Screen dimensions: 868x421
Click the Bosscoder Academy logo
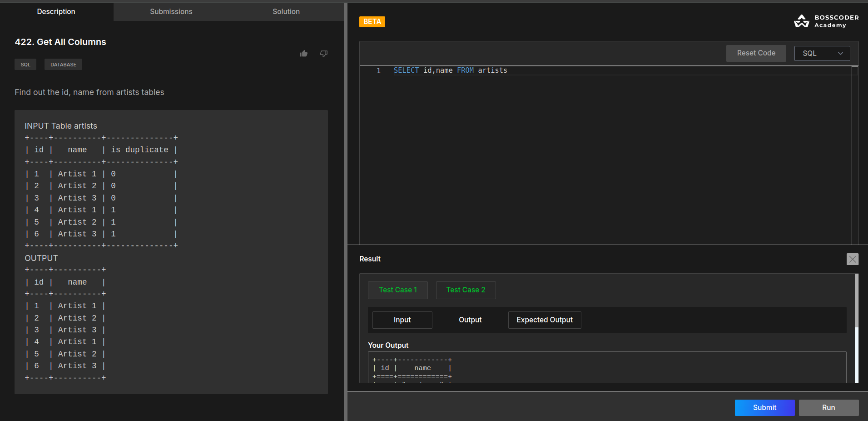826,21
